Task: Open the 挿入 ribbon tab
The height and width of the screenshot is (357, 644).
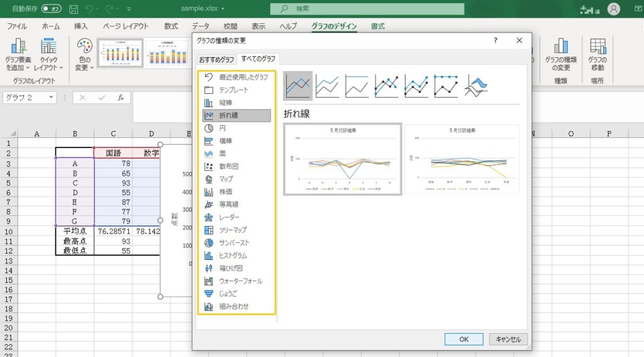Action: [x=81, y=26]
